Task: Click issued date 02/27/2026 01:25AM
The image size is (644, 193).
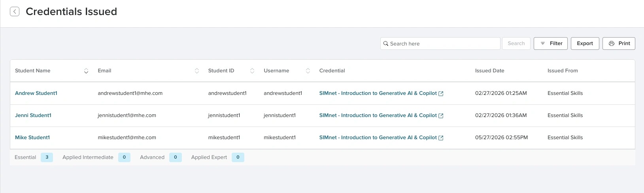Action: click(x=501, y=93)
